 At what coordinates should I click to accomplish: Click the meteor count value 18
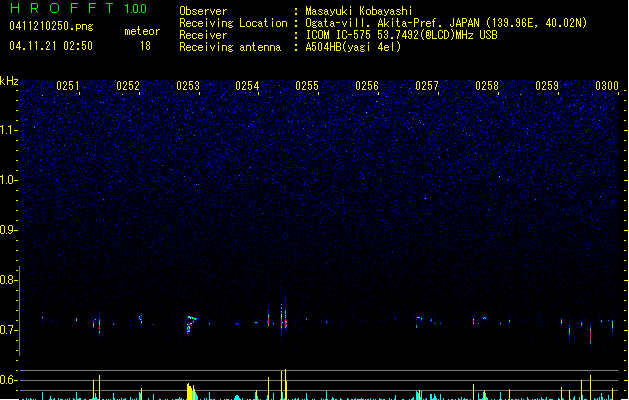pyautogui.click(x=145, y=46)
